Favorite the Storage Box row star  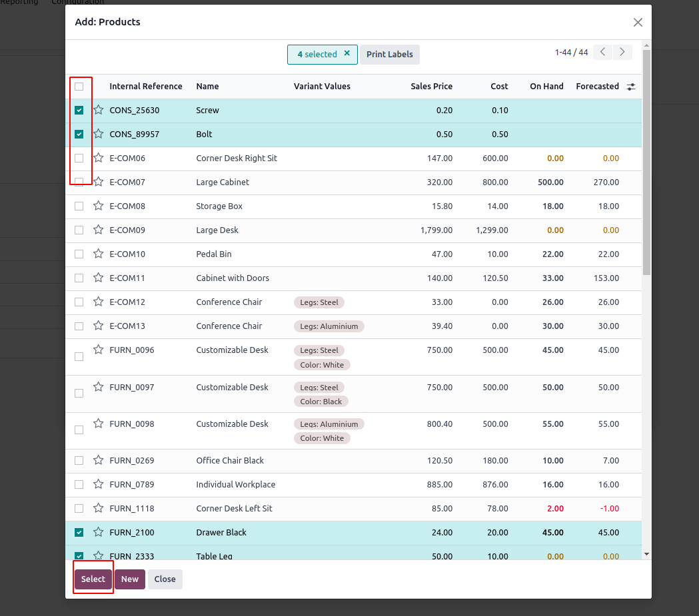(x=99, y=206)
